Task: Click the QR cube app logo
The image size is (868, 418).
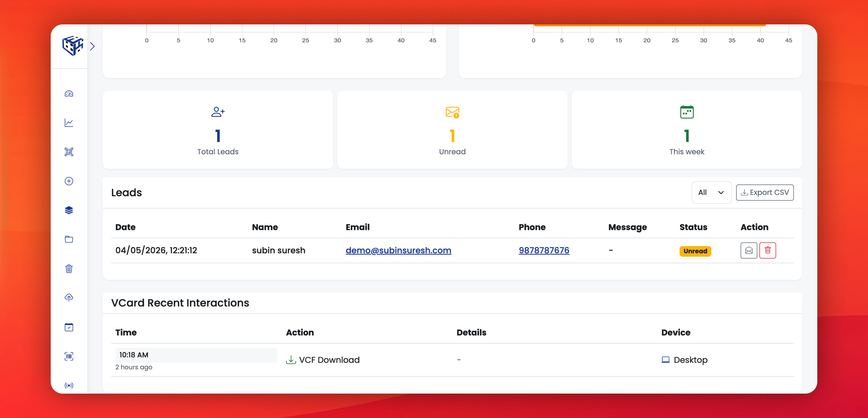Action: pos(73,46)
